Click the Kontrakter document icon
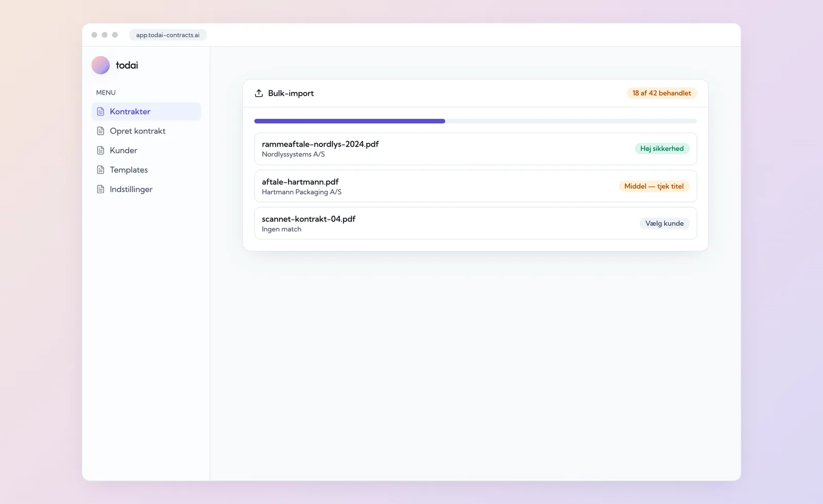823x504 pixels. [101, 112]
